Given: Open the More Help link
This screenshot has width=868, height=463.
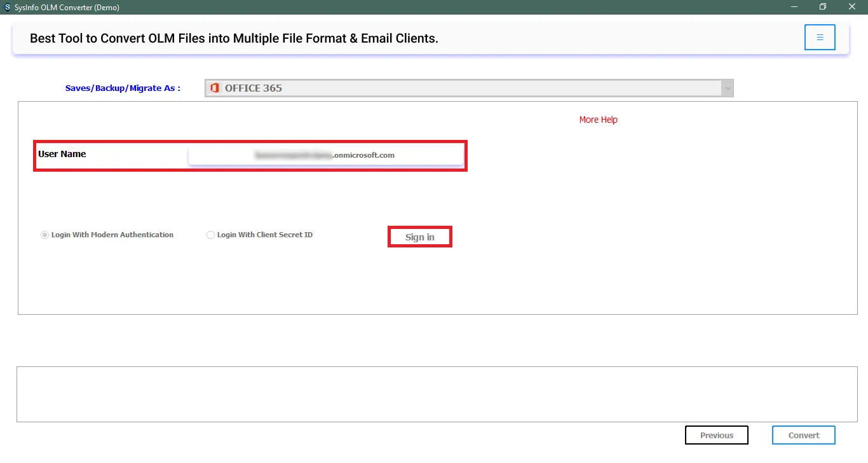Looking at the screenshot, I should point(598,120).
